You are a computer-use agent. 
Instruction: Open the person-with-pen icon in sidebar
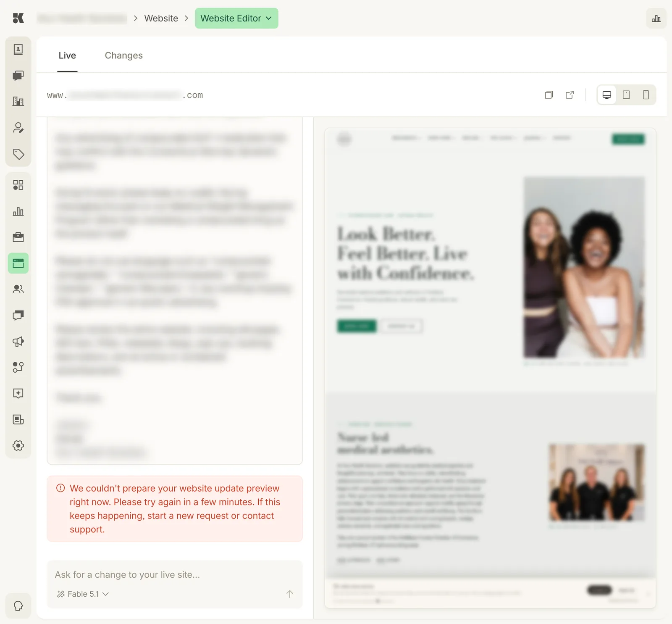click(18, 128)
